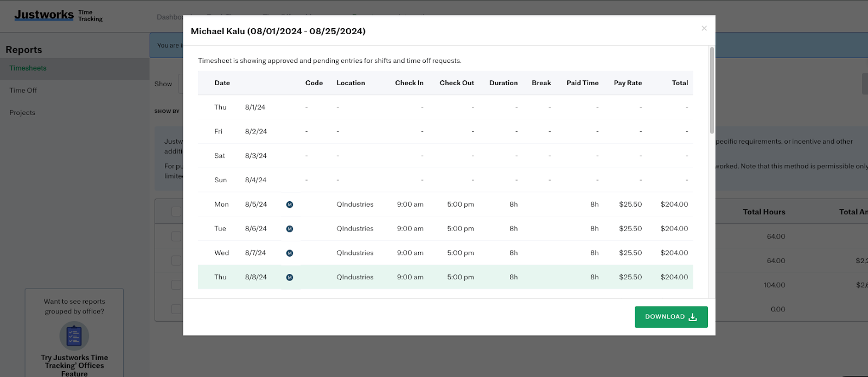The image size is (868, 377).
Task: Click the Total Hours column header behind dialog
Action: click(764, 212)
